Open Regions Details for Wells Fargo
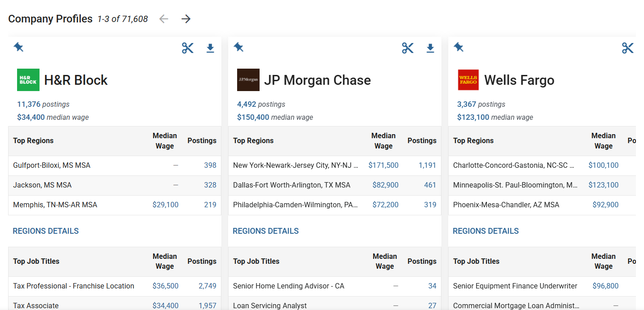The height and width of the screenshot is (310, 644). 486,231
